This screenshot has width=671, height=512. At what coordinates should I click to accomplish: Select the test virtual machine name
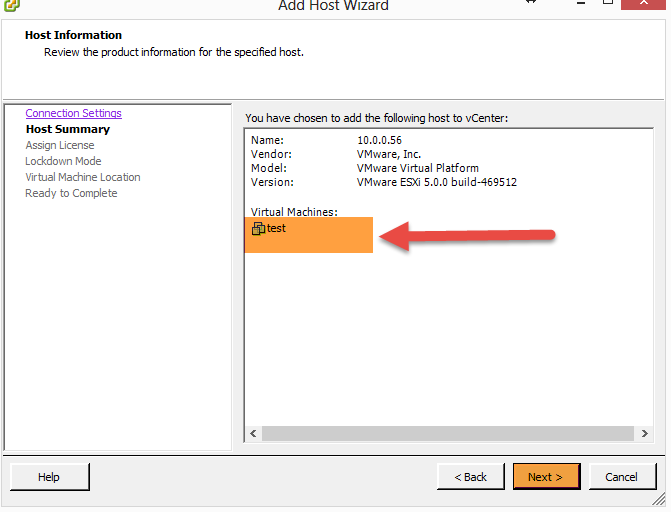click(x=276, y=228)
